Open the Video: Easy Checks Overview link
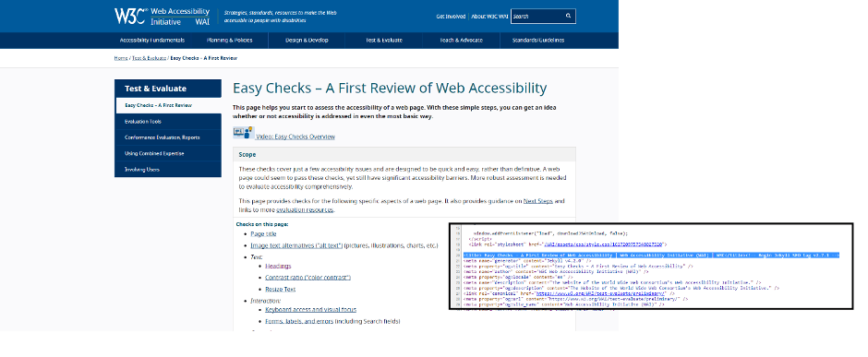 (295, 137)
